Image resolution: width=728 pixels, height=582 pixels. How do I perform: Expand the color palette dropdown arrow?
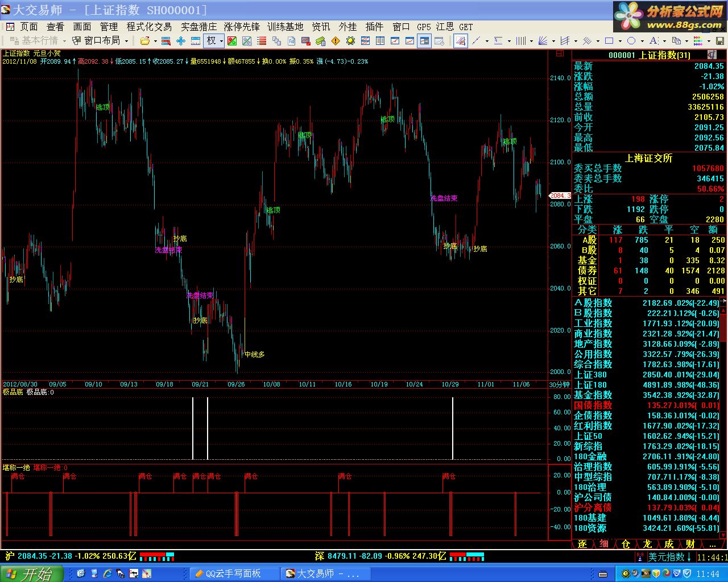[709, 41]
